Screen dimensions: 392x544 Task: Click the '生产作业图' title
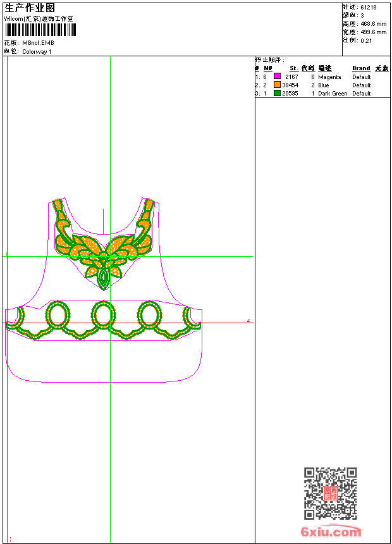pyautogui.click(x=30, y=8)
